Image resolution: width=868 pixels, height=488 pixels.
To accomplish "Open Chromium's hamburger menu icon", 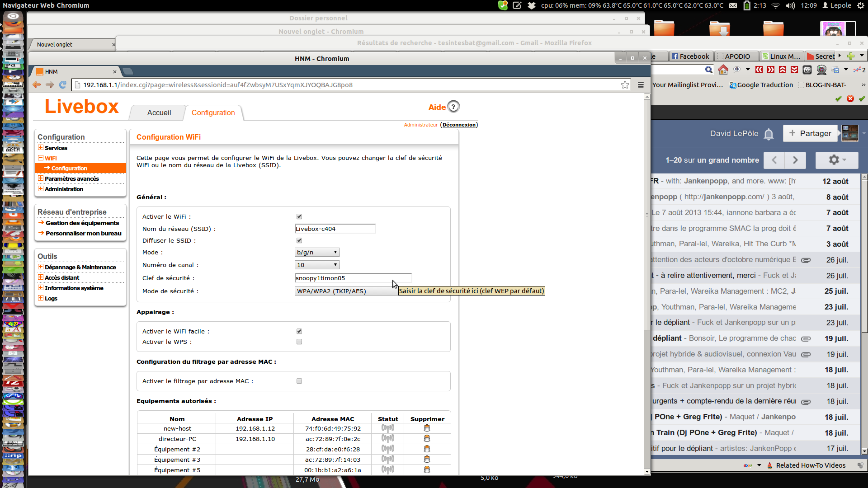I will (641, 84).
